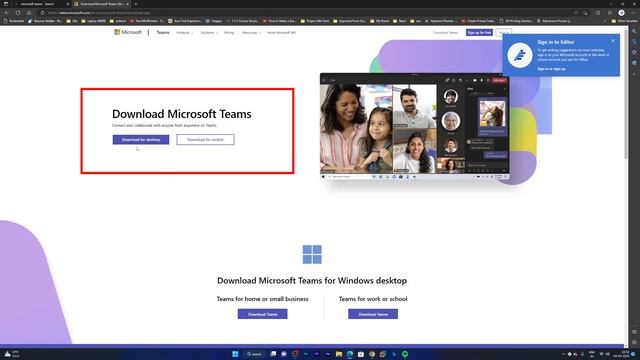This screenshot has height=360, width=640.
Task: Click the Download for mobile button
Action: (x=205, y=140)
